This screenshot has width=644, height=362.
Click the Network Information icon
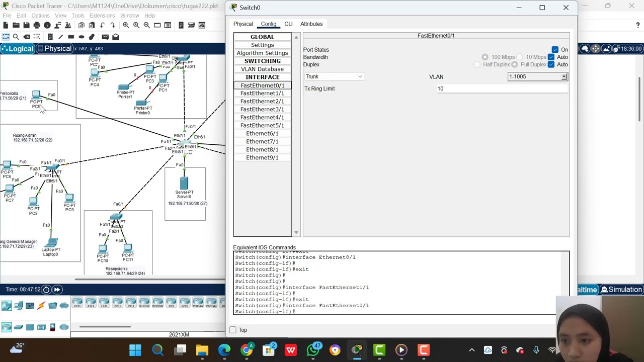point(47,25)
